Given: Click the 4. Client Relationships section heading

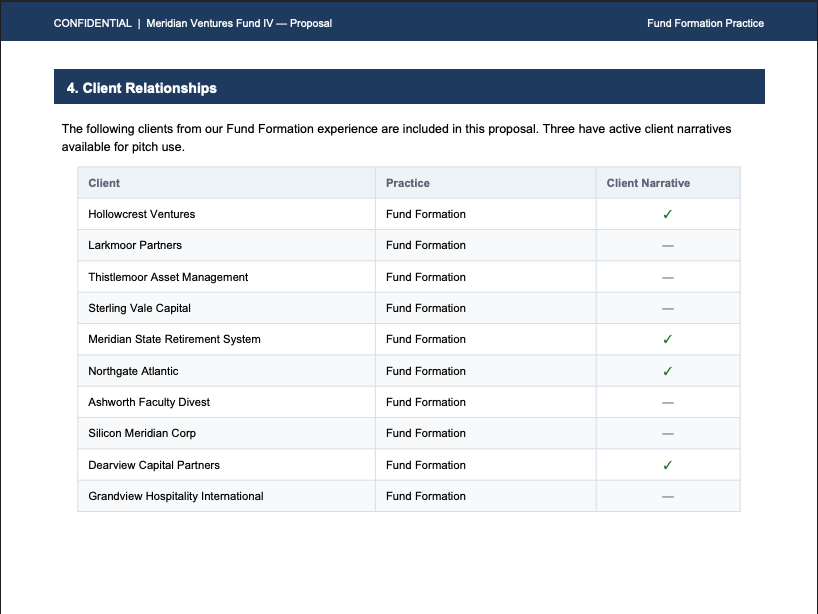Looking at the screenshot, I should coord(141,88).
